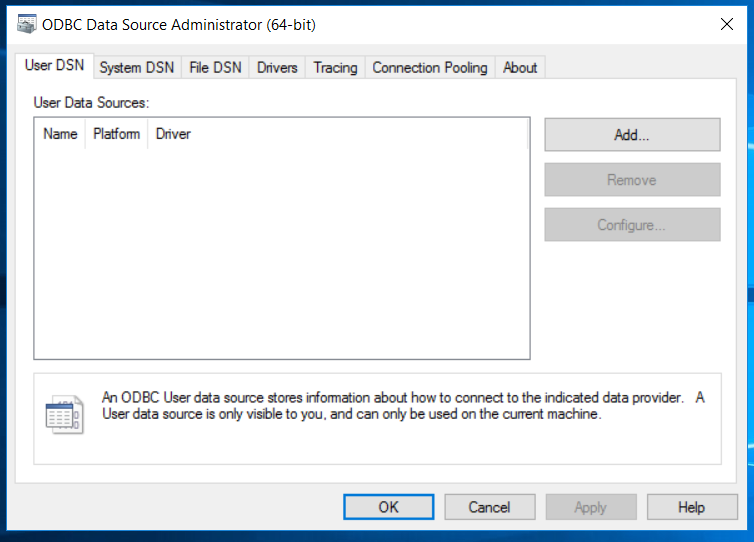Select the File DSN tab
Screen dimensions: 754x542
click(x=215, y=68)
